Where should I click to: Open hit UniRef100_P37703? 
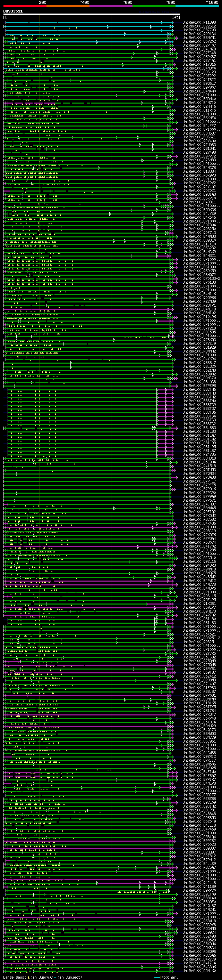199,30
